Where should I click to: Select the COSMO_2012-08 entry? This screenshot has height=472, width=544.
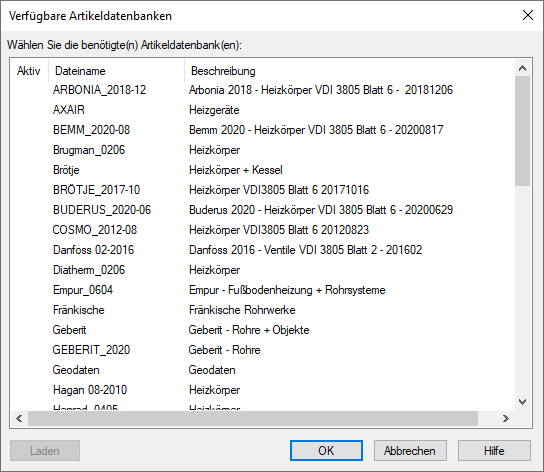tap(95, 230)
